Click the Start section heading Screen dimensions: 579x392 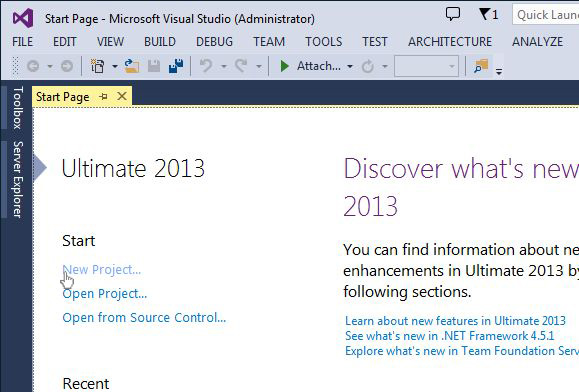pyautogui.click(x=79, y=241)
